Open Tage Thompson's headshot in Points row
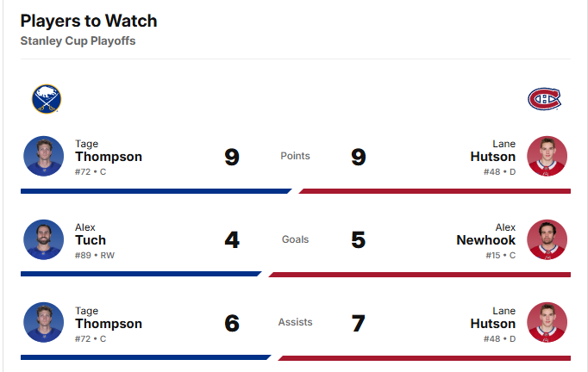588x372 pixels. tap(43, 156)
